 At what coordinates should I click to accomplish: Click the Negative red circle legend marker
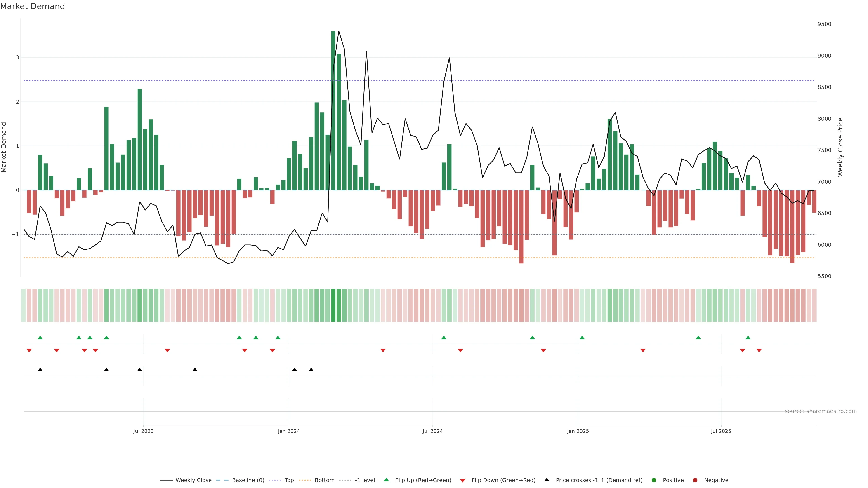pyautogui.click(x=695, y=480)
